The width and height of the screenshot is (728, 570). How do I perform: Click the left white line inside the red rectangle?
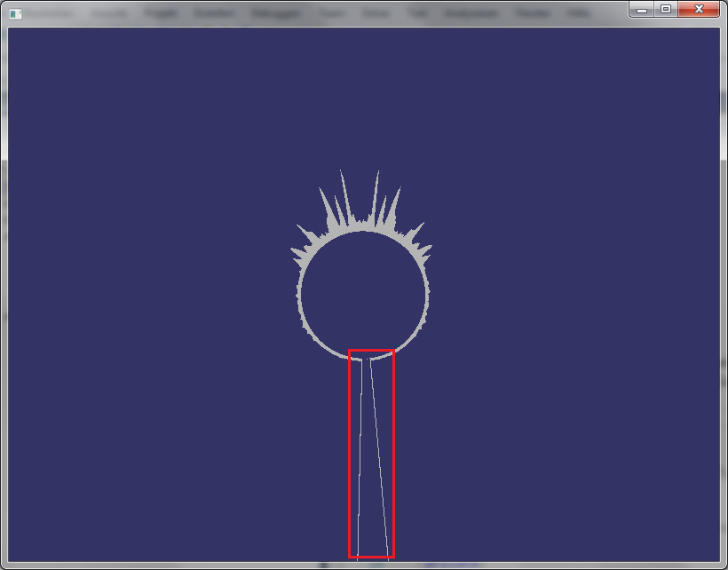[360, 453]
